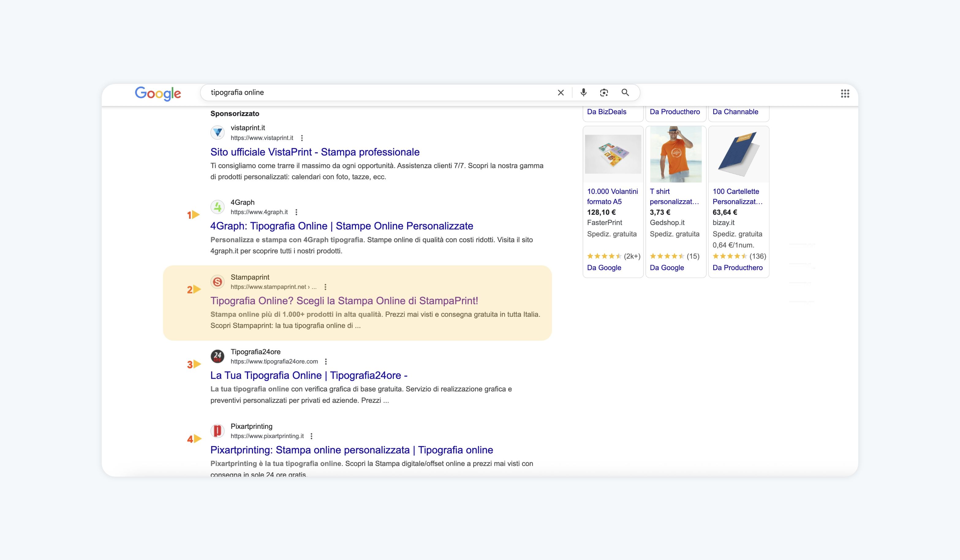The width and height of the screenshot is (960, 560).
Task: Click the orange T shirt product image
Action: [676, 154]
